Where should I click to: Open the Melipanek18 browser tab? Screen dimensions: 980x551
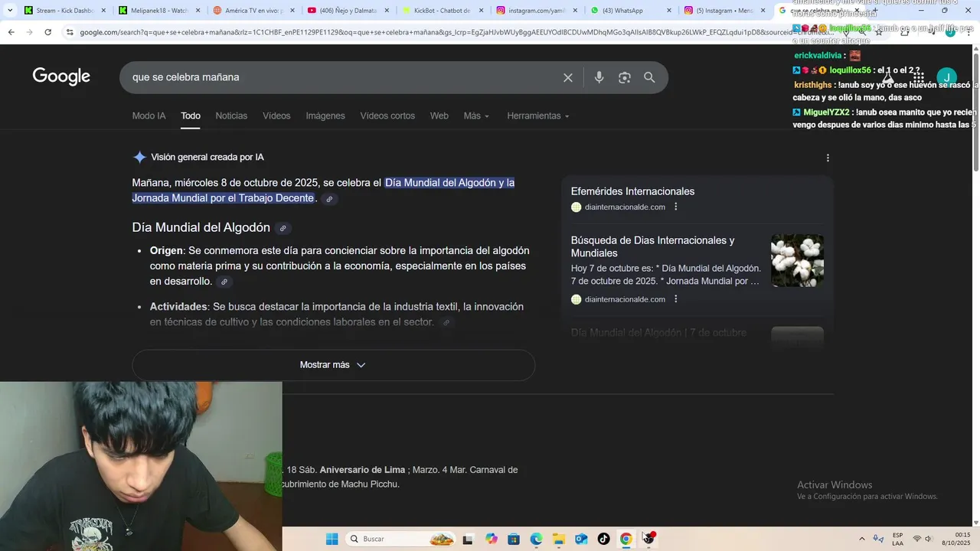click(159, 11)
